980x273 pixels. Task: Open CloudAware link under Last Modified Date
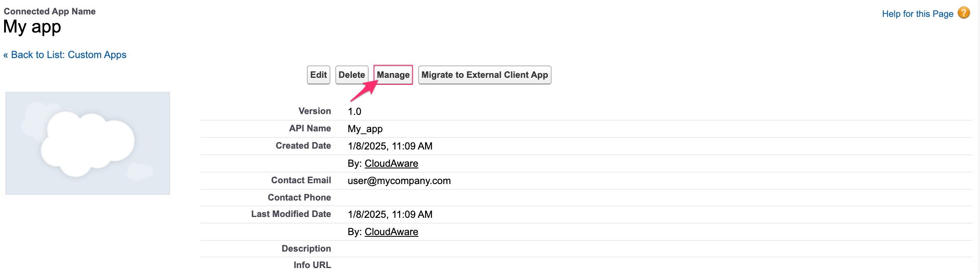pos(391,232)
